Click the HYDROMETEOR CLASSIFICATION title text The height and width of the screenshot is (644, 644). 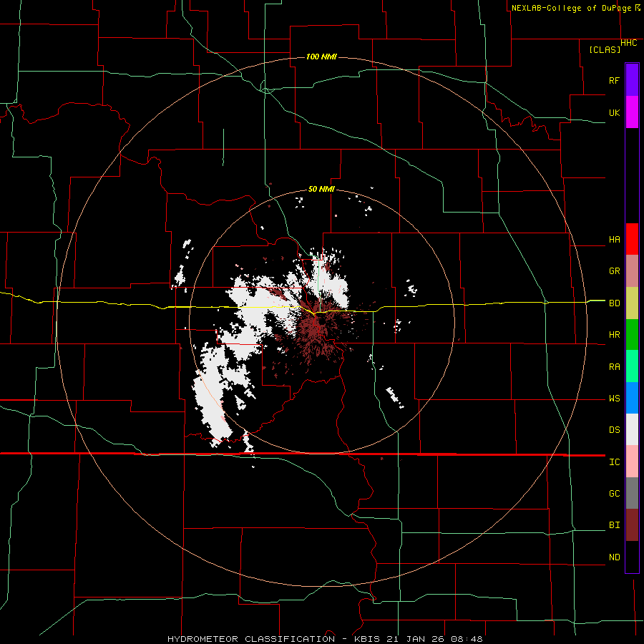251,639
